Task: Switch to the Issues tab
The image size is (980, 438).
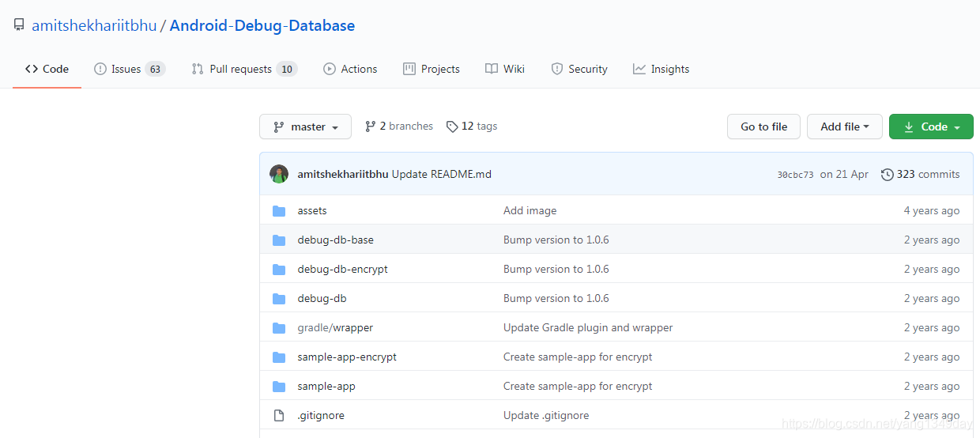Action: point(129,69)
